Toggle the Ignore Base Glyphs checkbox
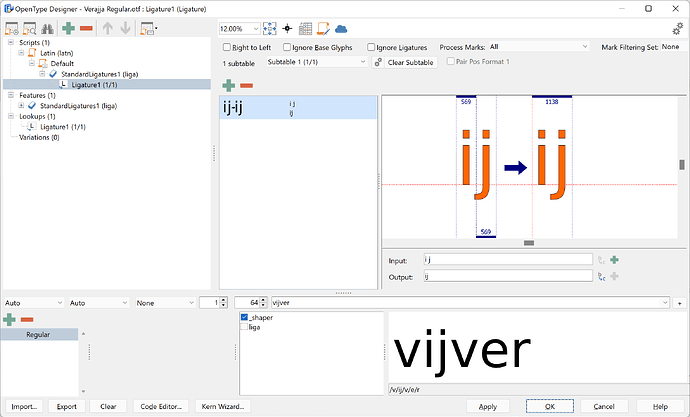 [287, 47]
